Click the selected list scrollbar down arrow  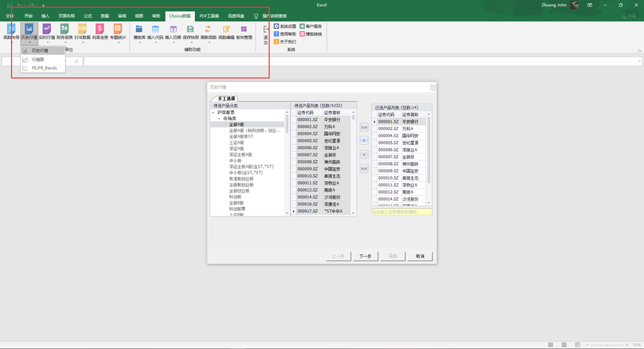(x=429, y=203)
